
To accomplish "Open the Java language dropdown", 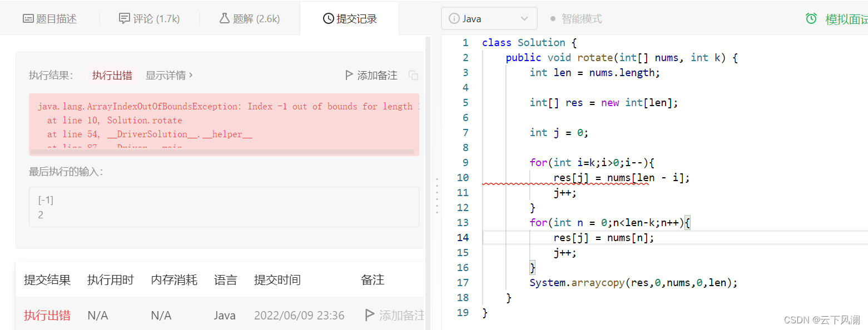I will click(x=489, y=18).
